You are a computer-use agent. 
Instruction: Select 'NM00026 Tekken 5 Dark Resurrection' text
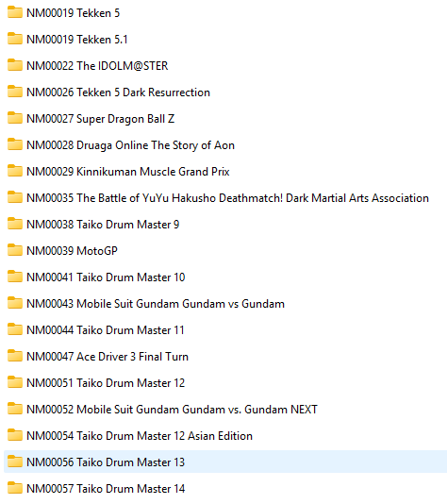point(118,92)
